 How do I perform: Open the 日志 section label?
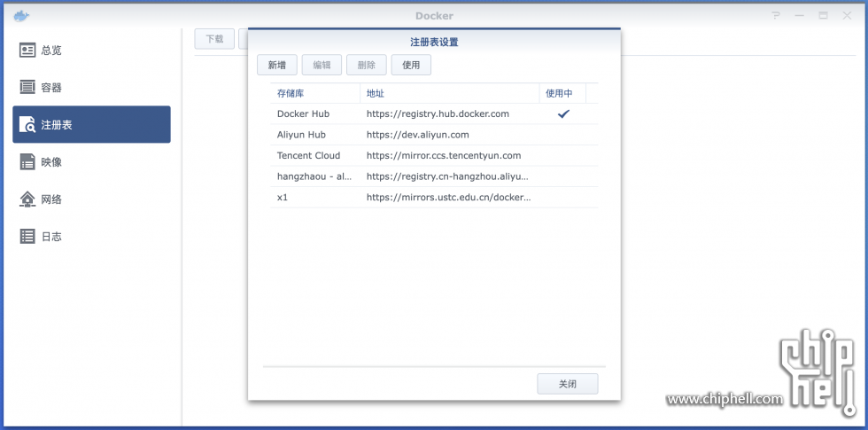[x=51, y=236]
